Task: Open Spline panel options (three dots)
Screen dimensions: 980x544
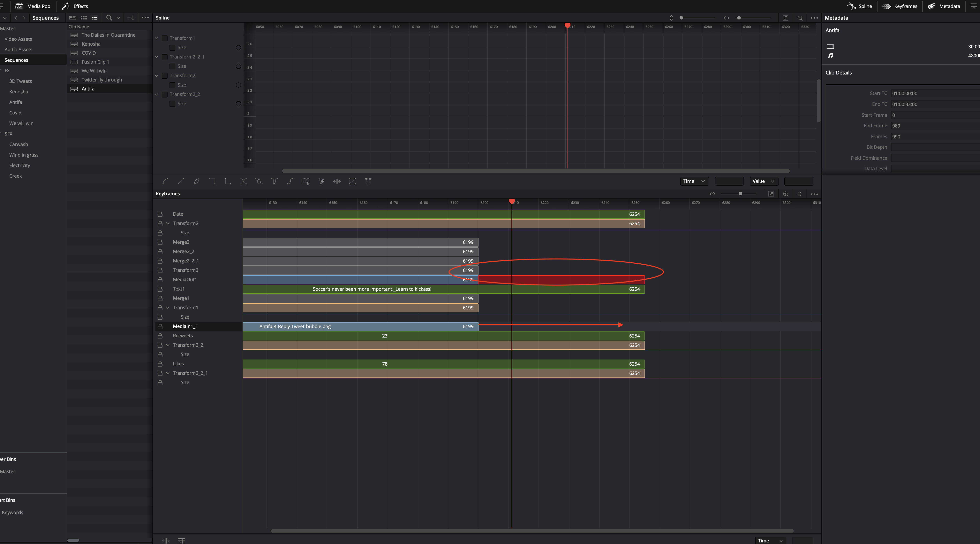Action: click(x=814, y=18)
